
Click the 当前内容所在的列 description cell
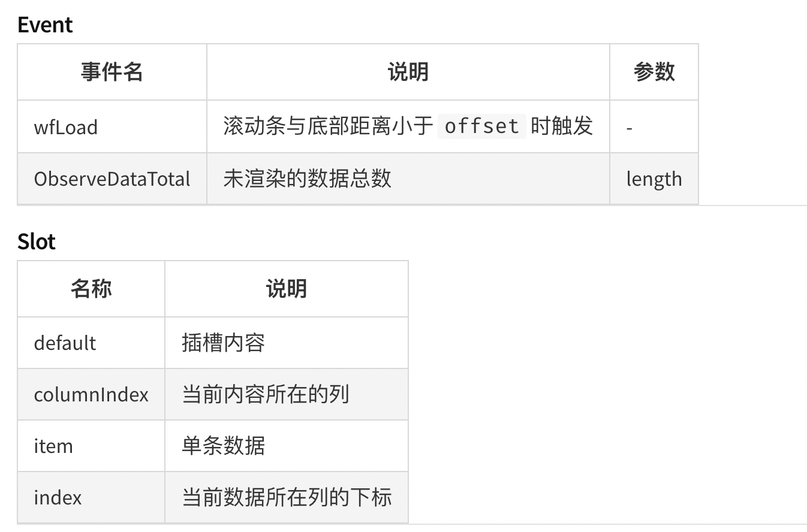(287, 394)
